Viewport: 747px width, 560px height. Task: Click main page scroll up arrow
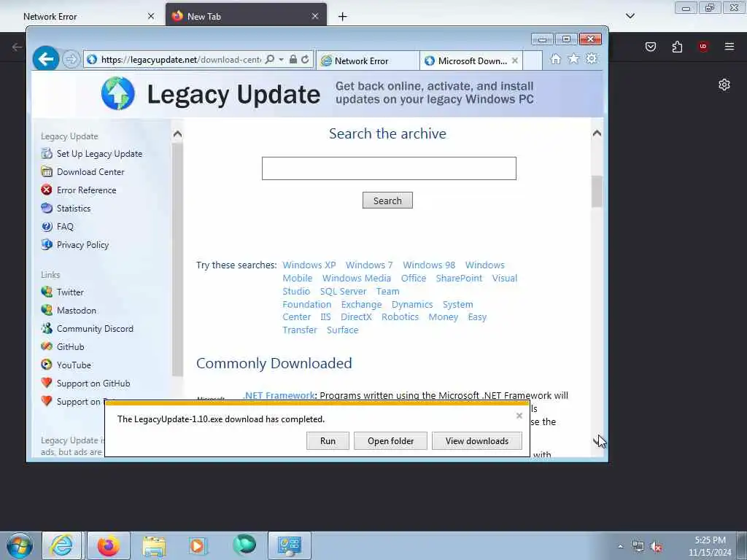(597, 134)
